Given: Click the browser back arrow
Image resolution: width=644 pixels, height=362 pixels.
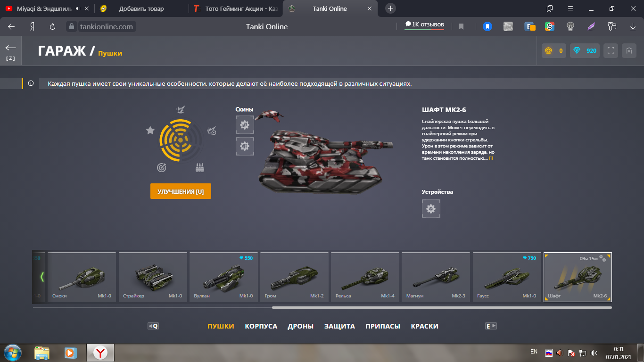Looking at the screenshot, I should tap(11, 26).
